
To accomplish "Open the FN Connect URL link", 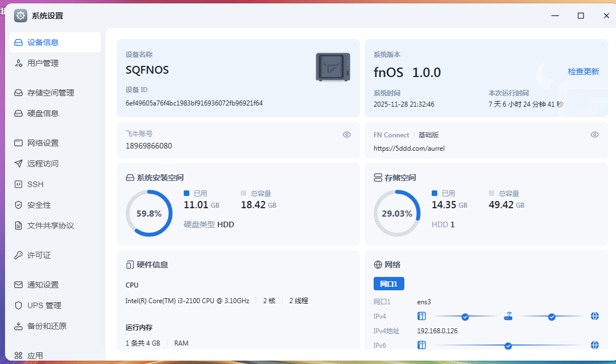I will [409, 149].
